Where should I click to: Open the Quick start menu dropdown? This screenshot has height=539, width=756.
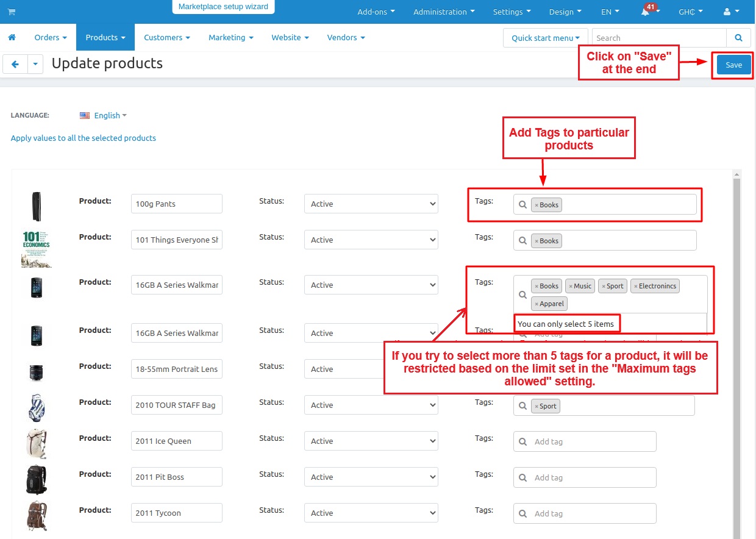tap(545, 38)
